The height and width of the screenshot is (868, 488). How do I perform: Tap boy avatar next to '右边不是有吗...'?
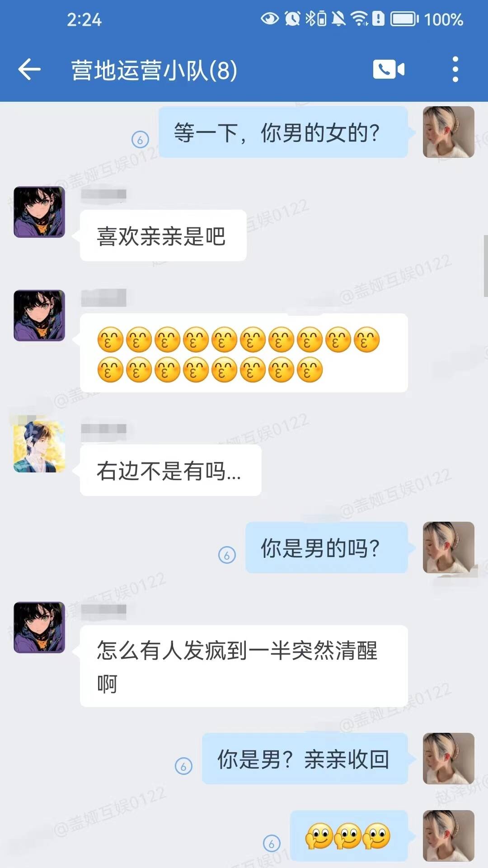(39, 447)
